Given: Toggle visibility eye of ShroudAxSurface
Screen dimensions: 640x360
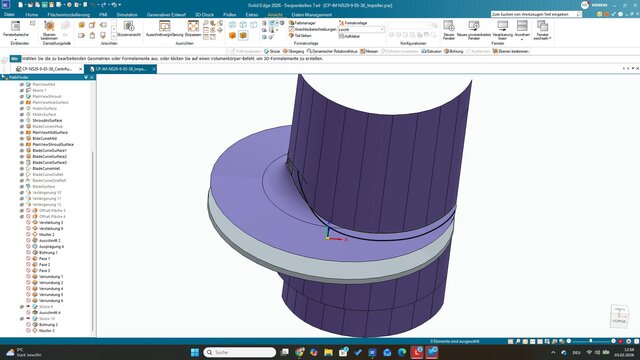Looking at the screenshot, I should (22, 121).
